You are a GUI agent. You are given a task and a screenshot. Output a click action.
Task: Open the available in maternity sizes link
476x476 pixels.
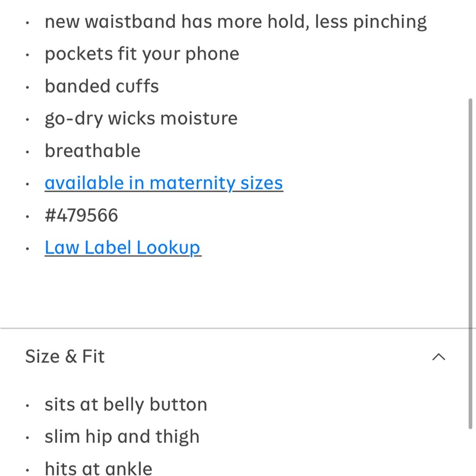(x=164, y=183)
